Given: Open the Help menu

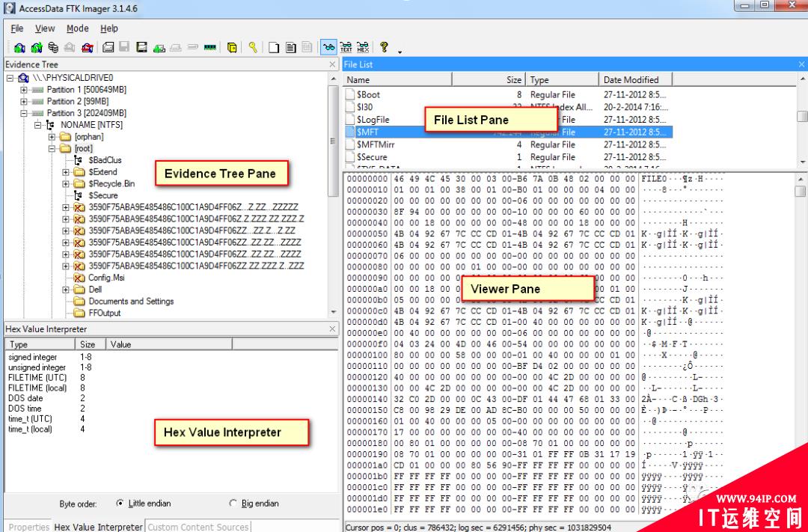Looking at the screenshot, I should (108, 28).
